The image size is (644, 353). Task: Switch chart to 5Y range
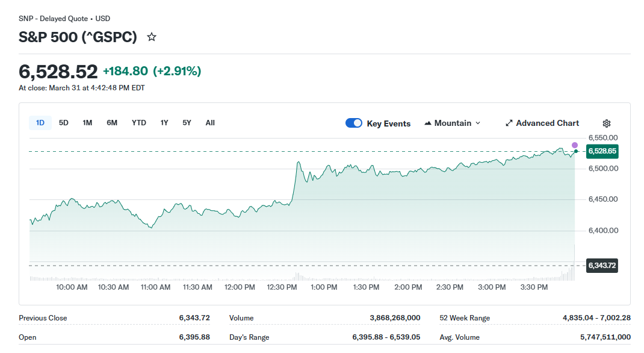click(187, 123)
